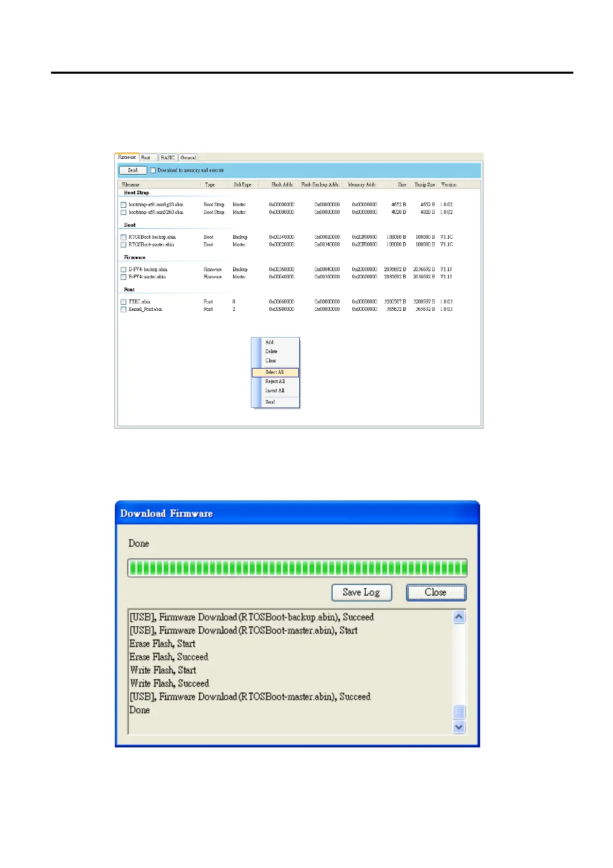The height and width of the screenshot is (868, 613).
Task: Click the Save Log button
Action: (362, 592)
